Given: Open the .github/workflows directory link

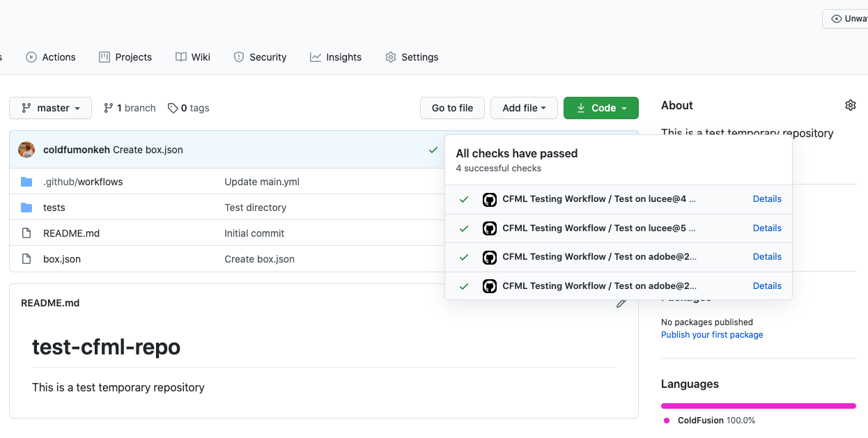Looking at the screenshot, I should 82,181.
